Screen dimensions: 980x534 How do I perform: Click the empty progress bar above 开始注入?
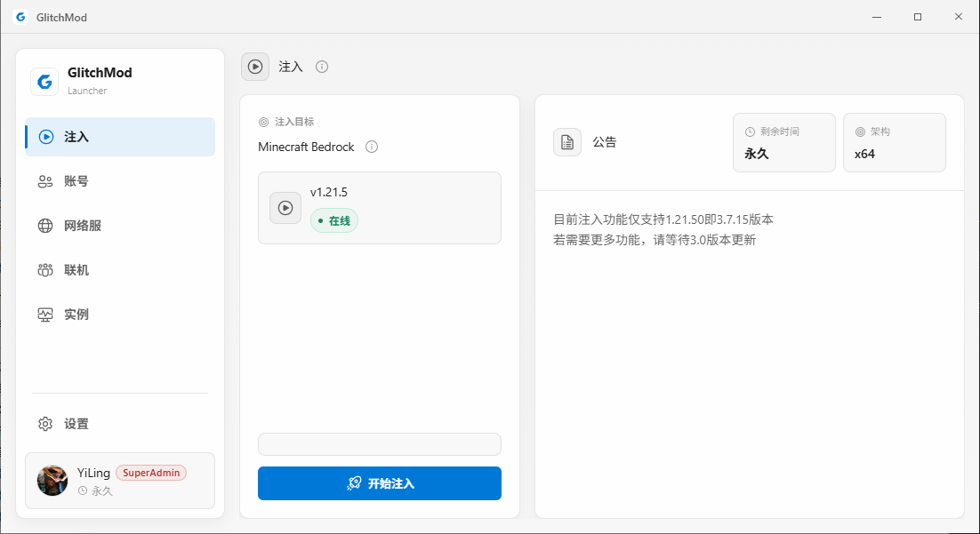(x=380, y=444)
